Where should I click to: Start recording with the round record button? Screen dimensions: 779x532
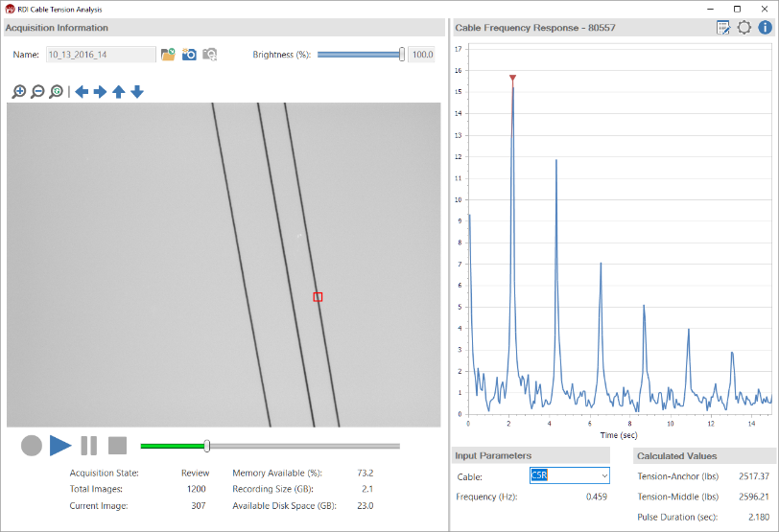32,445
